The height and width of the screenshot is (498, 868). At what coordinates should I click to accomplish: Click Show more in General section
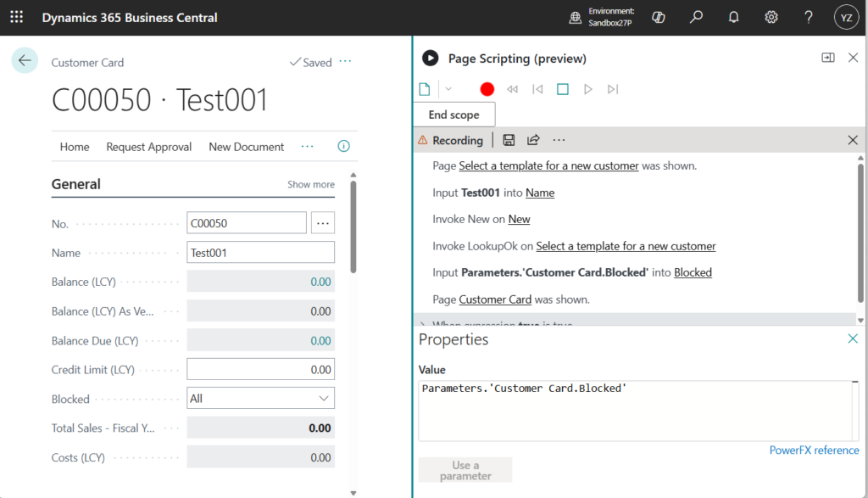[310, 184]
